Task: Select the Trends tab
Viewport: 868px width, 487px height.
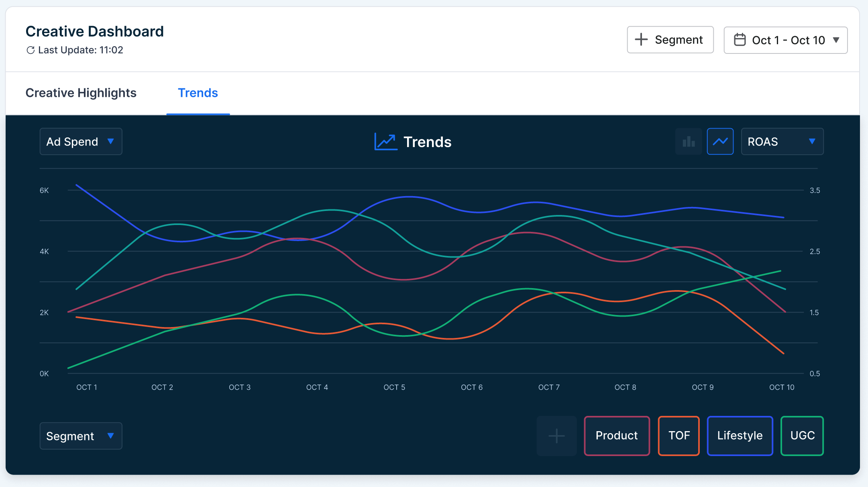Action: point(198,93)
